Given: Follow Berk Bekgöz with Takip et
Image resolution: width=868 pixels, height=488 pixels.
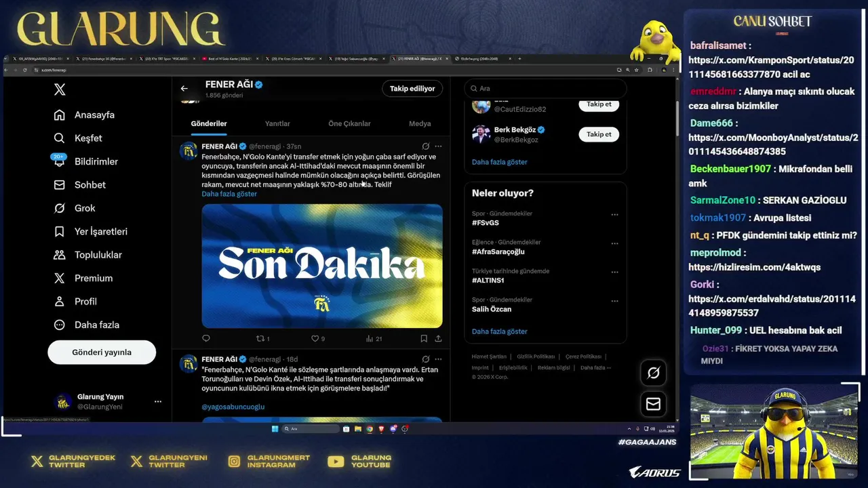Looking at the screenshot, I should [599, 134].
